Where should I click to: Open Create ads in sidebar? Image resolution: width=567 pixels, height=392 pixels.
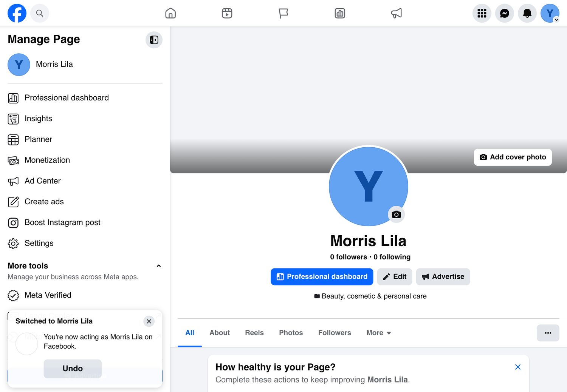(x=85, y=202)
